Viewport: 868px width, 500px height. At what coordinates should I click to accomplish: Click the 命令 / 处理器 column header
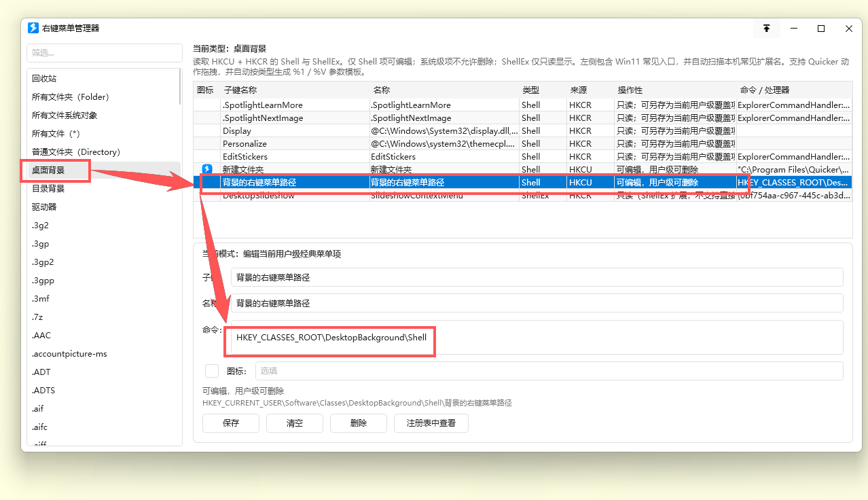pos(764,90)
